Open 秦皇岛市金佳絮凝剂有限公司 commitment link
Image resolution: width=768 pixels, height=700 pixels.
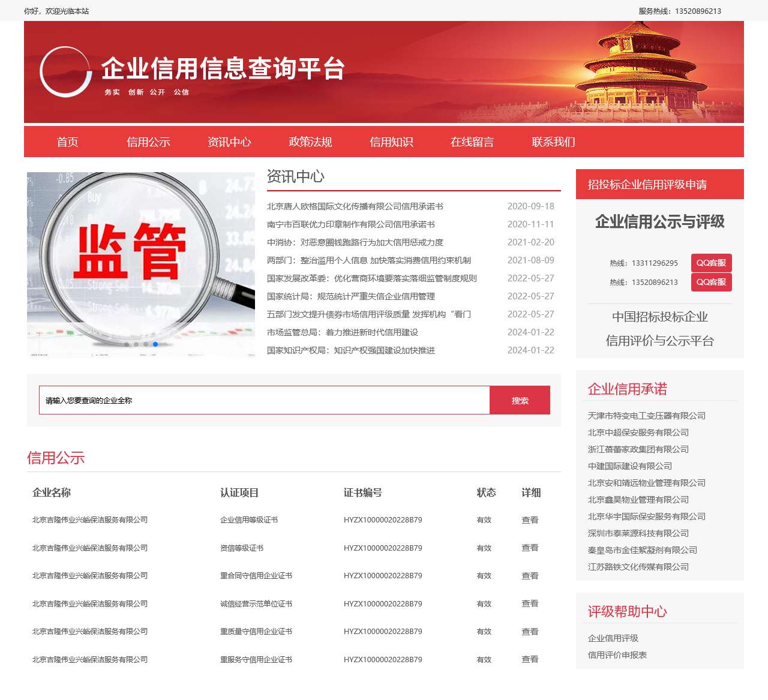(643, 550)
